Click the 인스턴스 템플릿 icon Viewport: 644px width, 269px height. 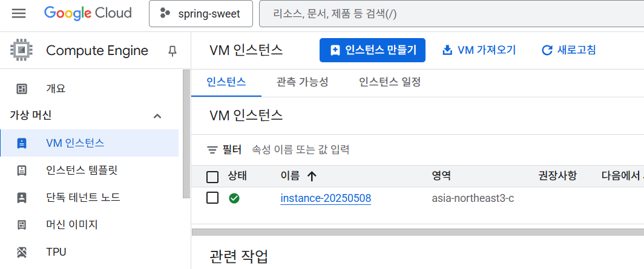pos(22,170)
